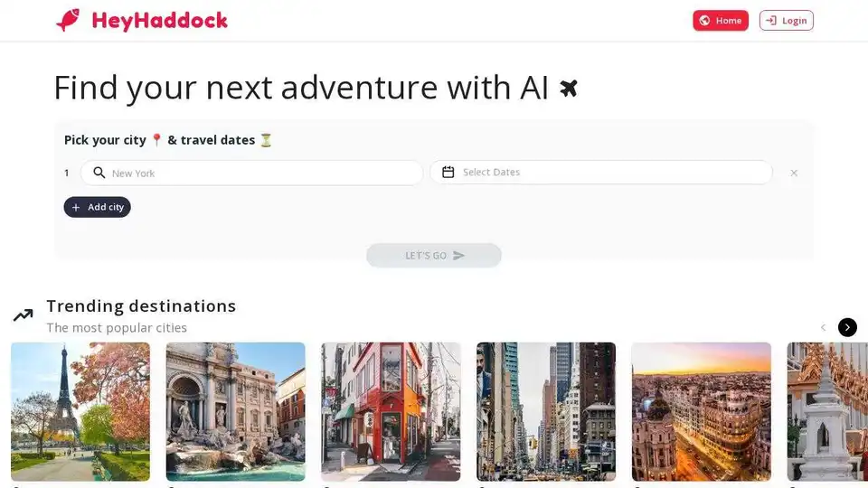The width and height of the screenshot is (868, 488).
Task: Select the red Japanese street corner card
Action: pos(391,412)
